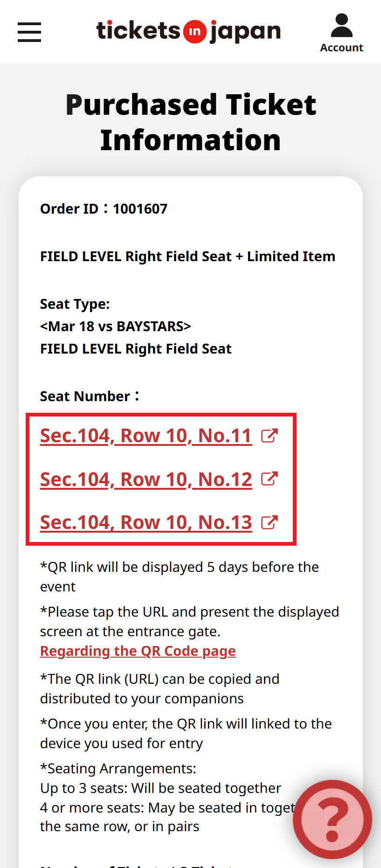The height and width of the screenshot is (868, 381).
Task: Click the Order ID 1001607 text
Action: (x=104, y=209)
